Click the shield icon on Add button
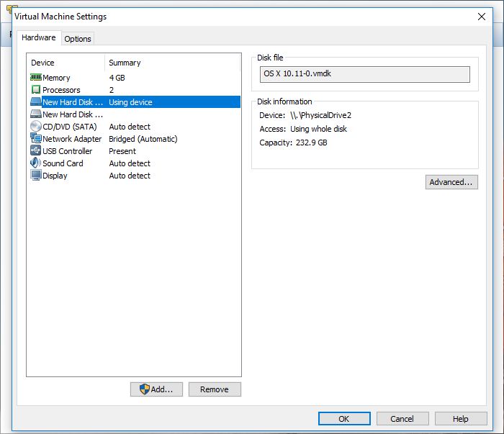The height and width of the screenshot is (434, 504). pyautogui.click(x=145, y=389)
